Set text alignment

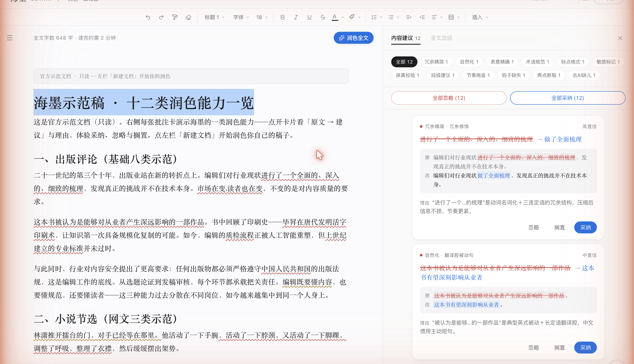click(x=434, y=17)
